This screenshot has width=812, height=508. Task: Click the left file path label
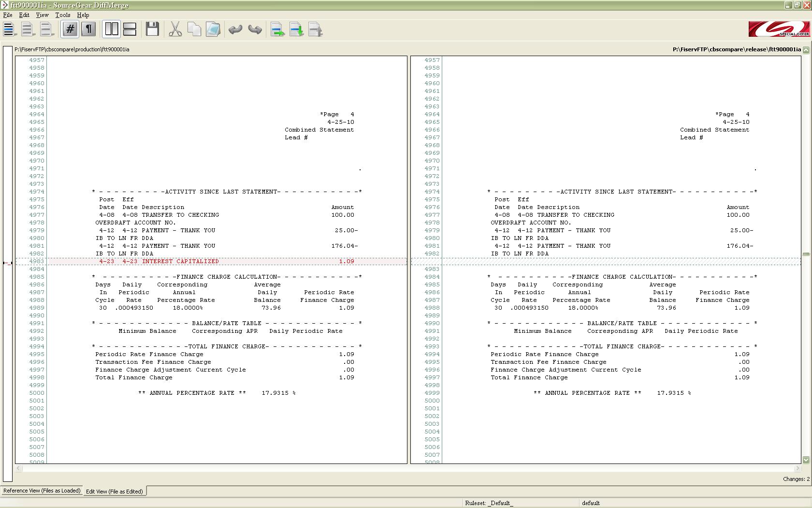coord(72,49)
